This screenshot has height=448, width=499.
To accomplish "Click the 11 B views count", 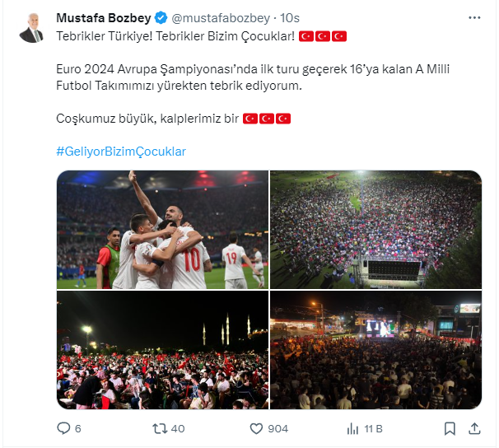I will [x=373, y=428].
